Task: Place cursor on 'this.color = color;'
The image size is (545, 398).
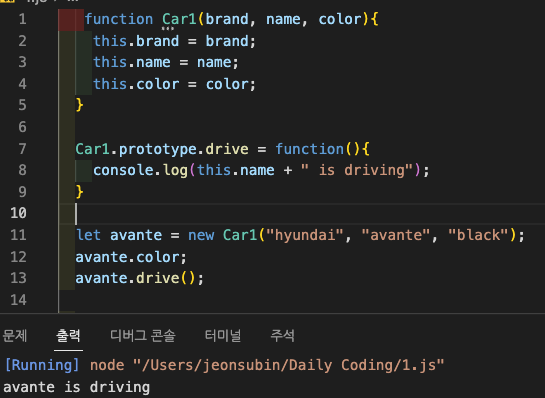Action: click(174, 84)
